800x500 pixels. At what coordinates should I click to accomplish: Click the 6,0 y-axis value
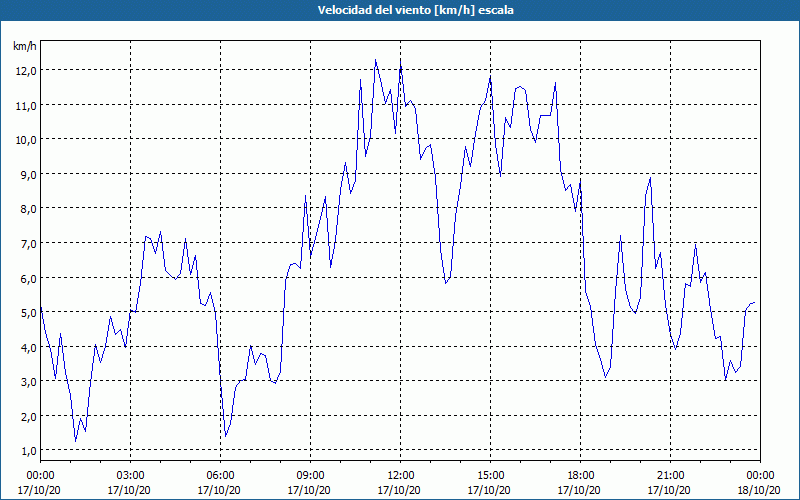[x=28, y=278]
